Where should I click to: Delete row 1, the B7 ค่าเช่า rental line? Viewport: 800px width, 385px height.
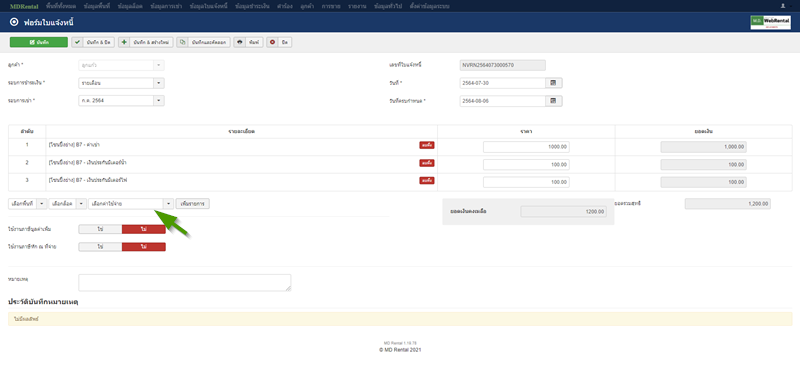(427, 145)
